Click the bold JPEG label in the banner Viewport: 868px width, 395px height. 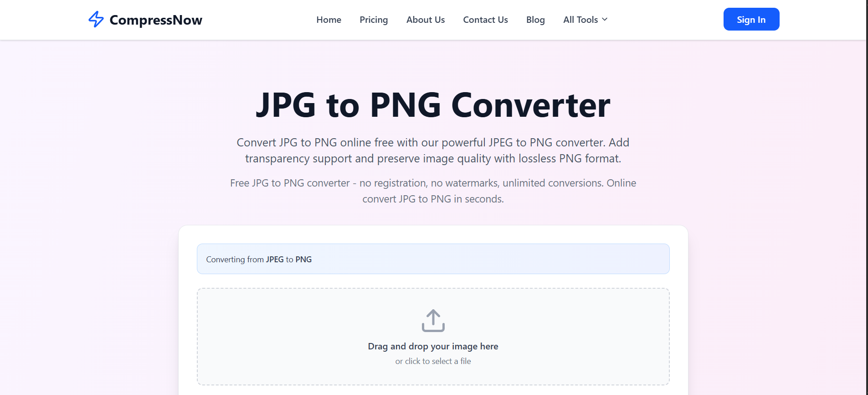tap(274, 259)
